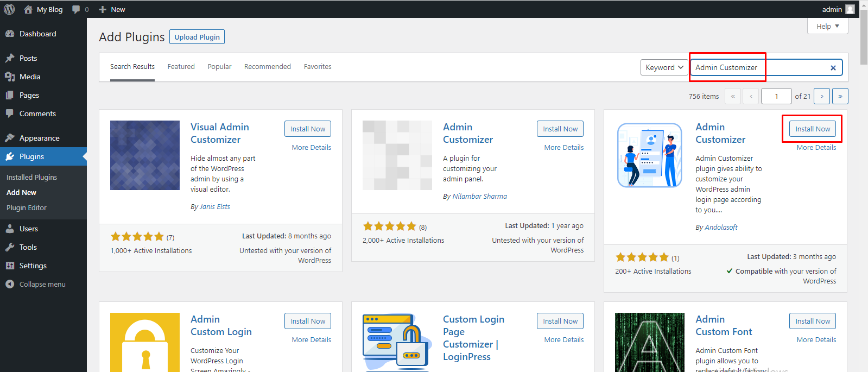Click Visual Admin Customizer thumbnail
The image size is (868, 372).
pyautogui.click(x=145, y=155)
